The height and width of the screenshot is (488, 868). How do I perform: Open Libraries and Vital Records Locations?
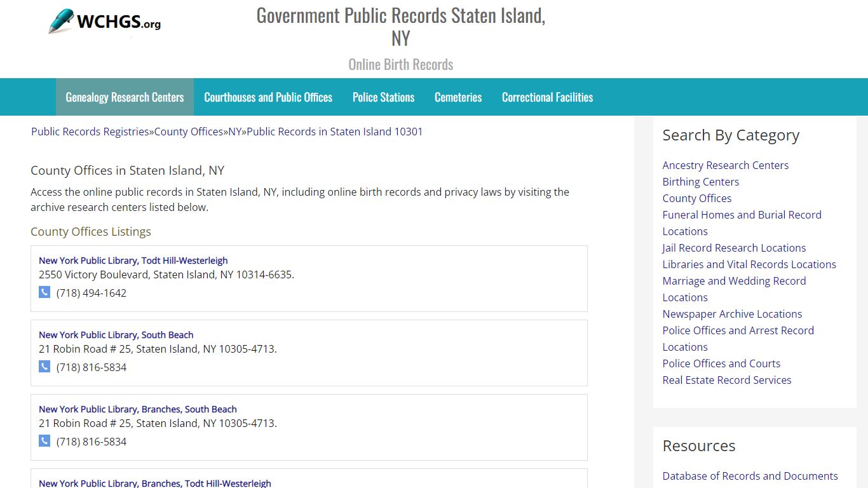[x=749, y=264]
